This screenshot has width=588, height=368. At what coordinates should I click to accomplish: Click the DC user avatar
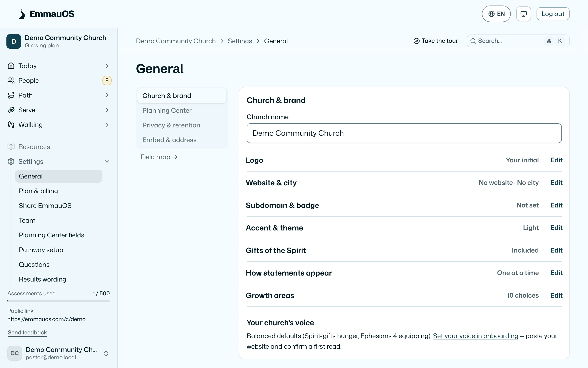(14, 353)
